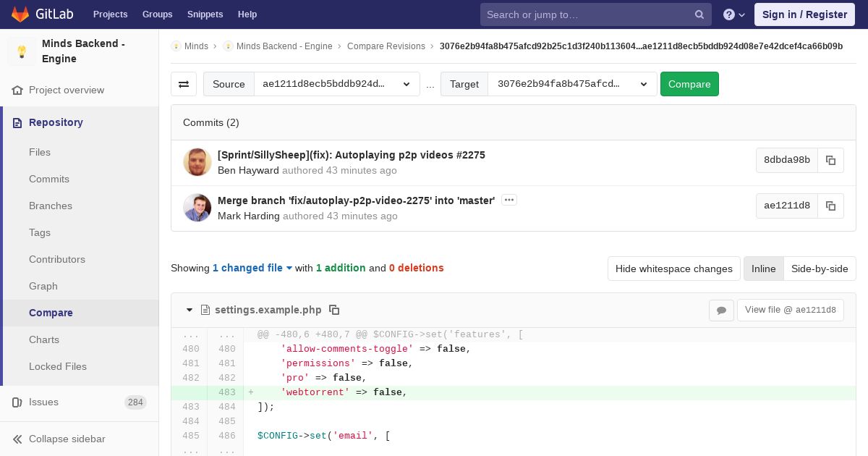Click the Collapse sidebar chevrons icon

pos(17,439)
